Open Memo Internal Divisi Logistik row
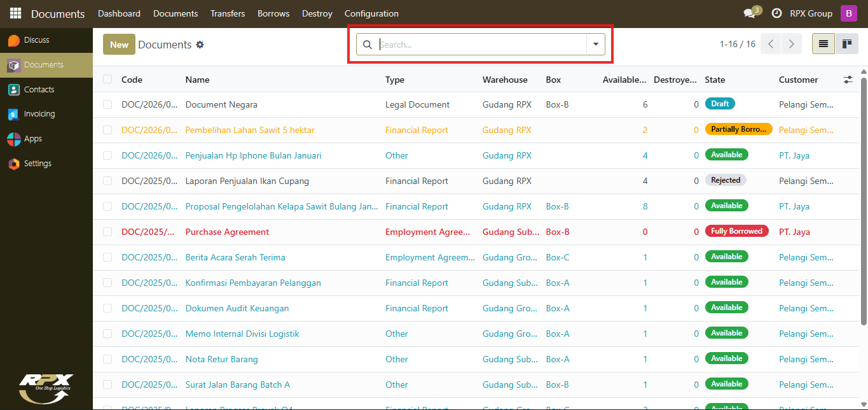868x410 pixels. 476,334
